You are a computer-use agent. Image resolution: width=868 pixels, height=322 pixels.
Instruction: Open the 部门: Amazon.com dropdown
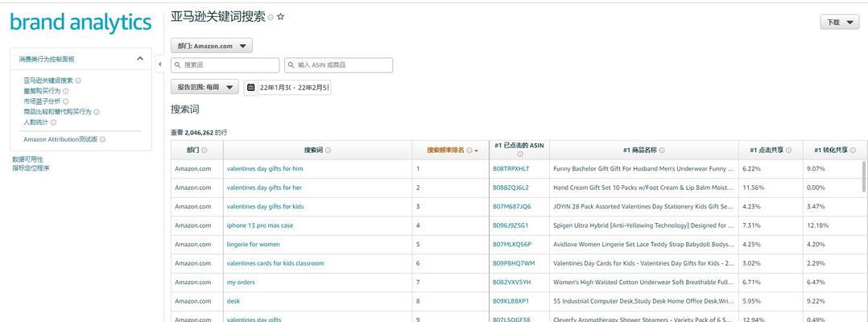[x=212, y=46]
